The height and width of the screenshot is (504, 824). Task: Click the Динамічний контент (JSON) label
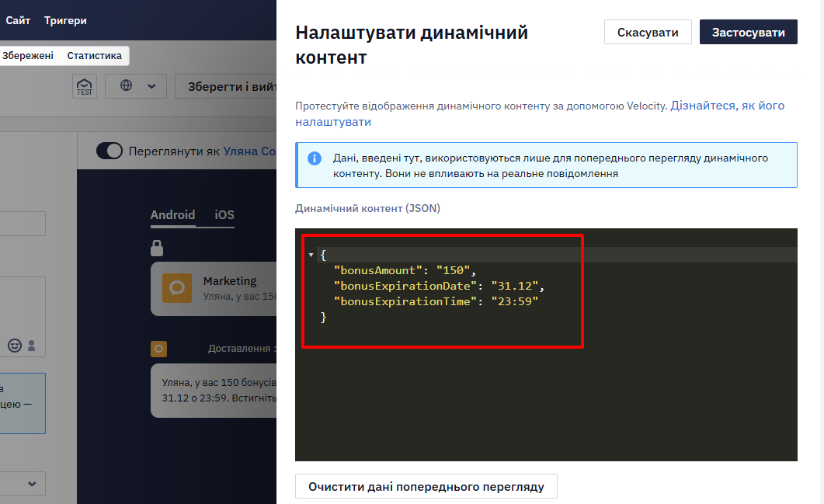click(367, 209)
